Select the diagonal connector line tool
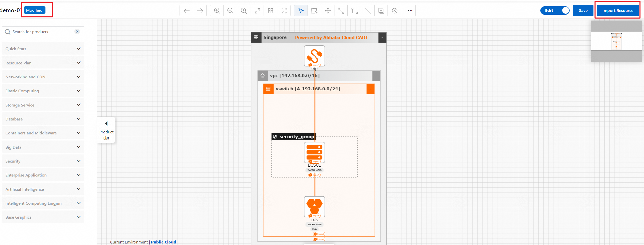The image size is (644, 245). coord(341,11)
